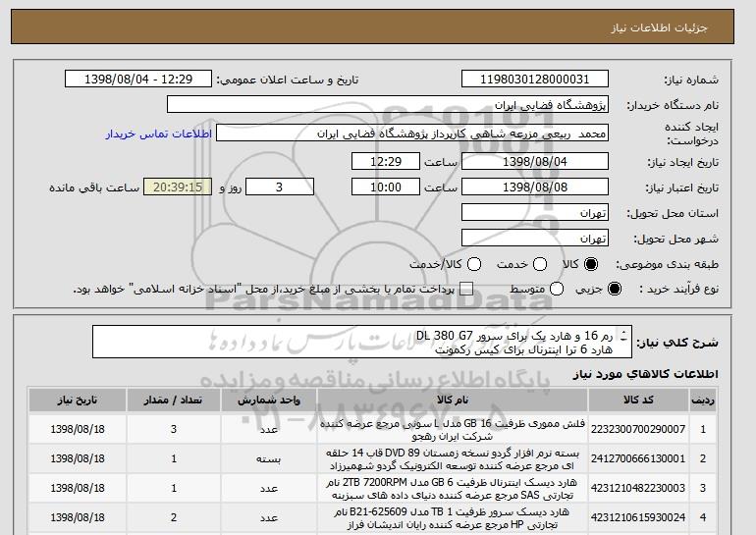Image resolution: width=756 pixels, height=535 pixels.
Task: Choose the متوسط purchase type radio
Action: pos(557,290)
